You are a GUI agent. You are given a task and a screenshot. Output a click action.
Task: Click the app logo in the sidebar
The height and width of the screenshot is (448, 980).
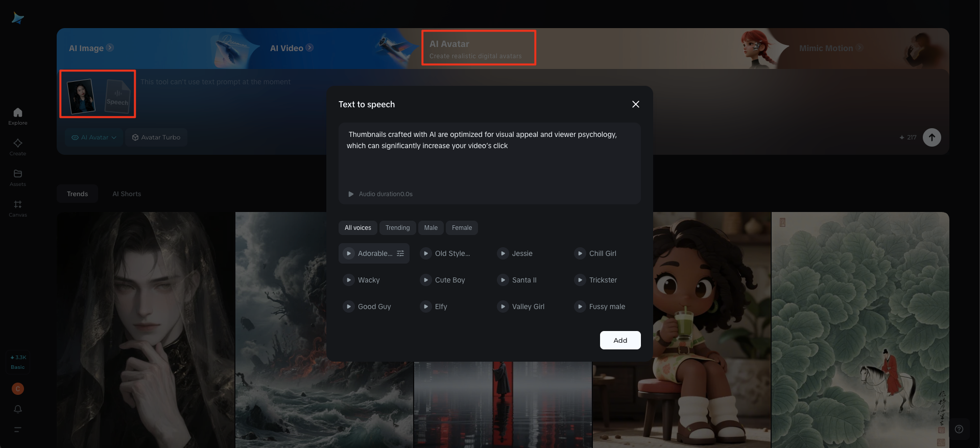(x=18, y=18)
